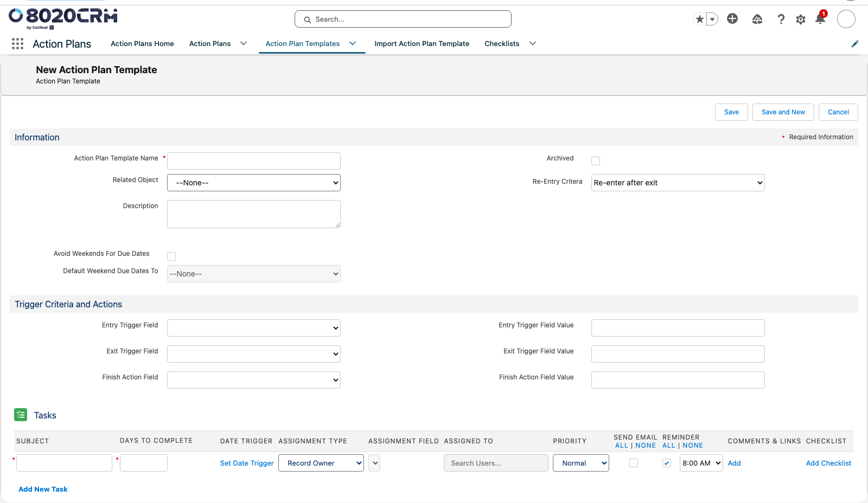Click the green Tasks section icon

point(21,415)
